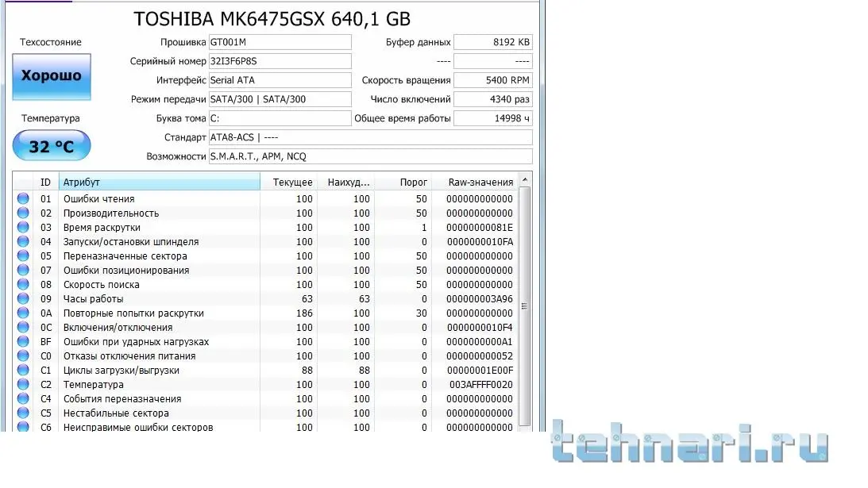Click the status circle for Температура attribute
The image size is (868, 488).
(23, 384)
